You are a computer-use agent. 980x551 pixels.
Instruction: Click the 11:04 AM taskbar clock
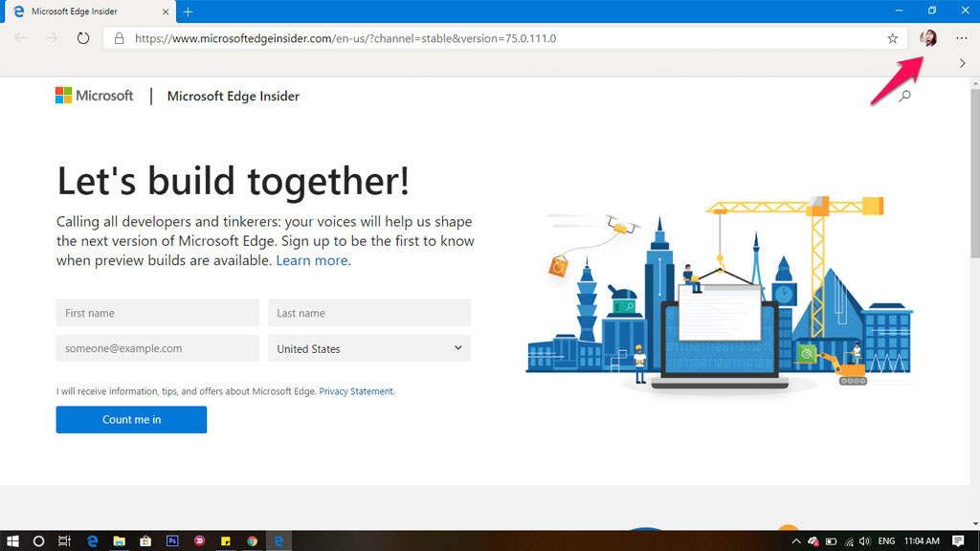coord(922,541)
